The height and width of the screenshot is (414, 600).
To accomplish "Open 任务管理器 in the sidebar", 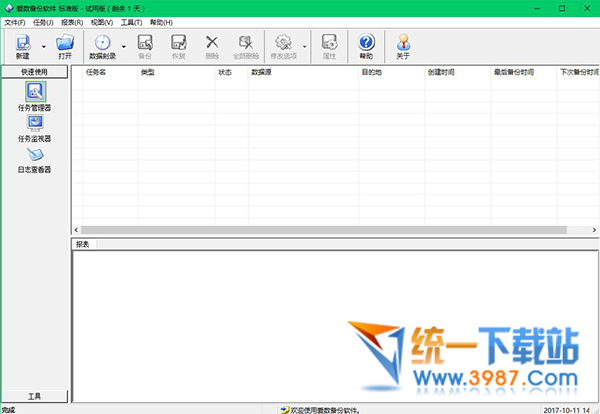I will click(34, 93).
